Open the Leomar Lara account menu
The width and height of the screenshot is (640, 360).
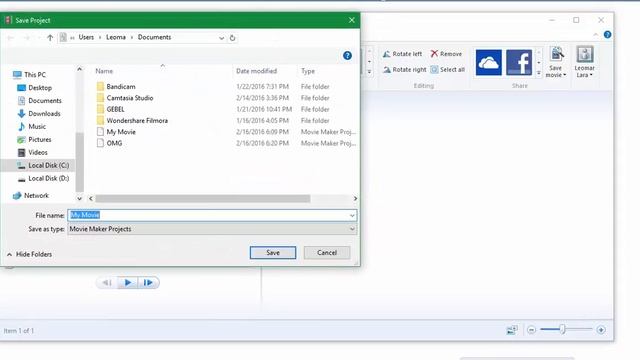[x=584, y=62]
